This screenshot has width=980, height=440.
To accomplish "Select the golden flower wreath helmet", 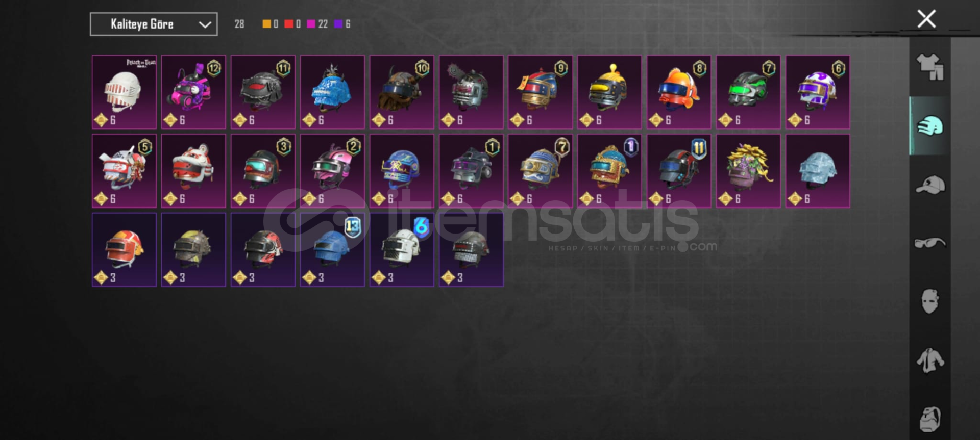I will coord(748,171).
